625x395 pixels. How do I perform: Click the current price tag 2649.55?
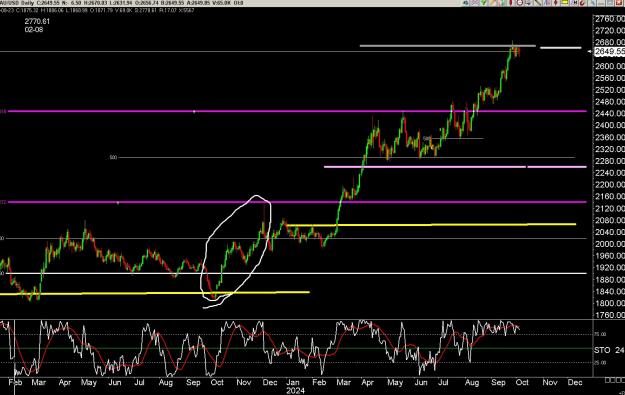609,51
